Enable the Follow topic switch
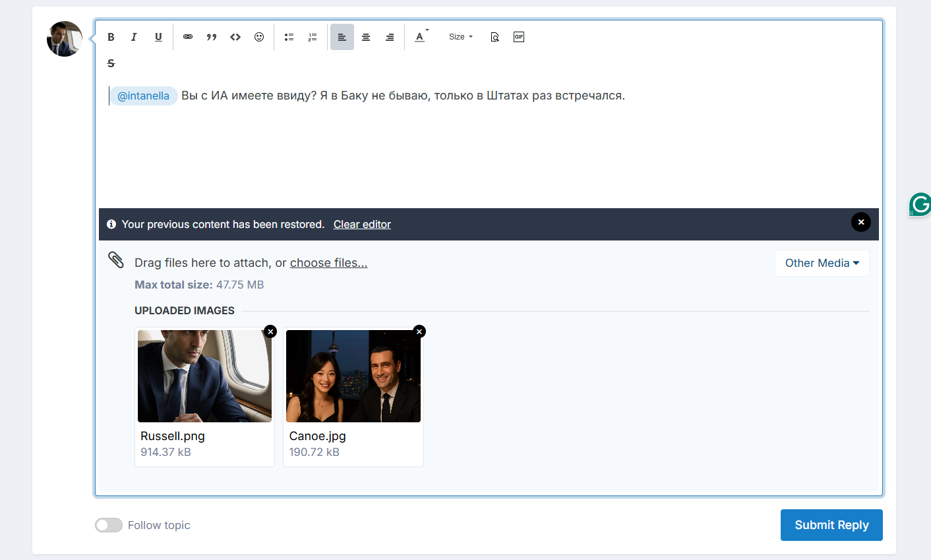This screenshot has height=560, width=931. (109, 525)
